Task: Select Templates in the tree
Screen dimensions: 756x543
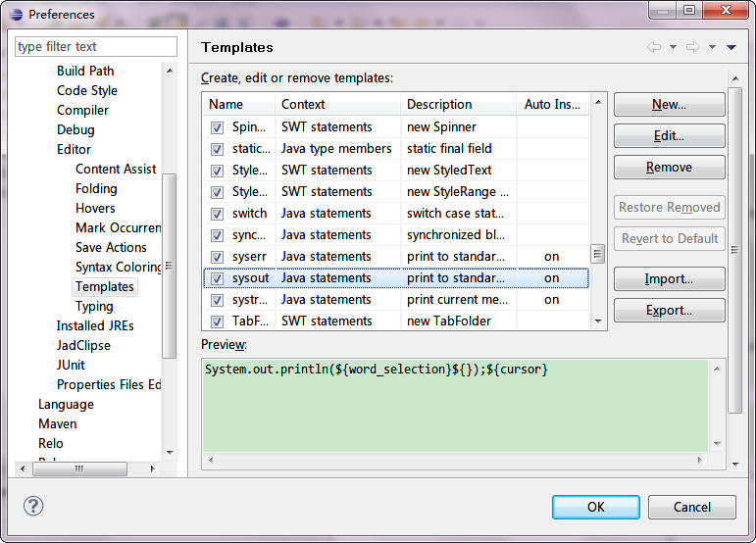Action: (105, 286)
